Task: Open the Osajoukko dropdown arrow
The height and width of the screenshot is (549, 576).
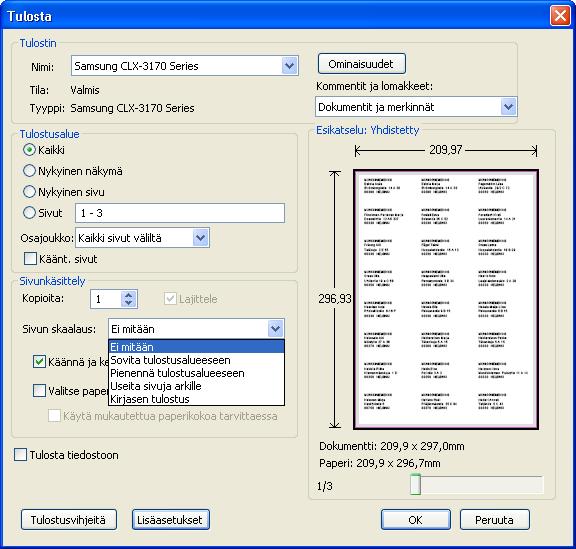Action: 201,238
